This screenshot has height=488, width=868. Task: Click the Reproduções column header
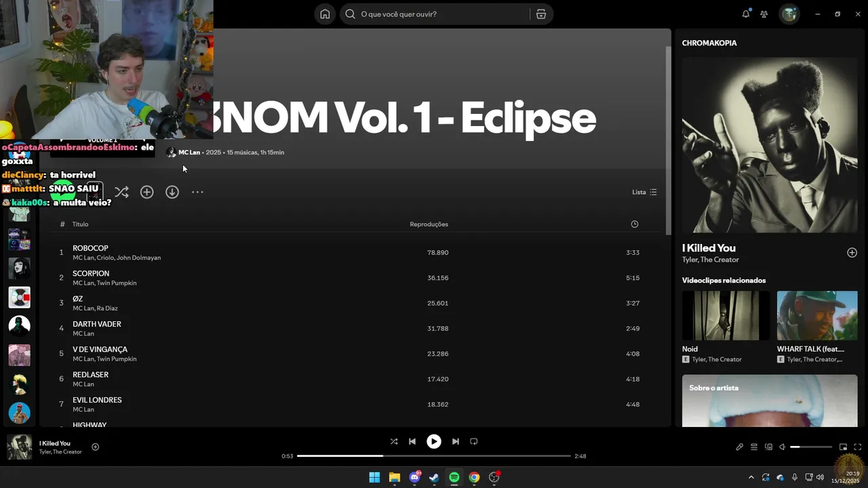point(429,224)
